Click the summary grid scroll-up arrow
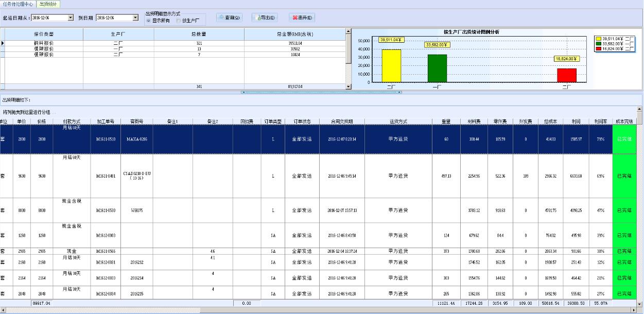This screenshot has height=314, width=644. point(349,31)
